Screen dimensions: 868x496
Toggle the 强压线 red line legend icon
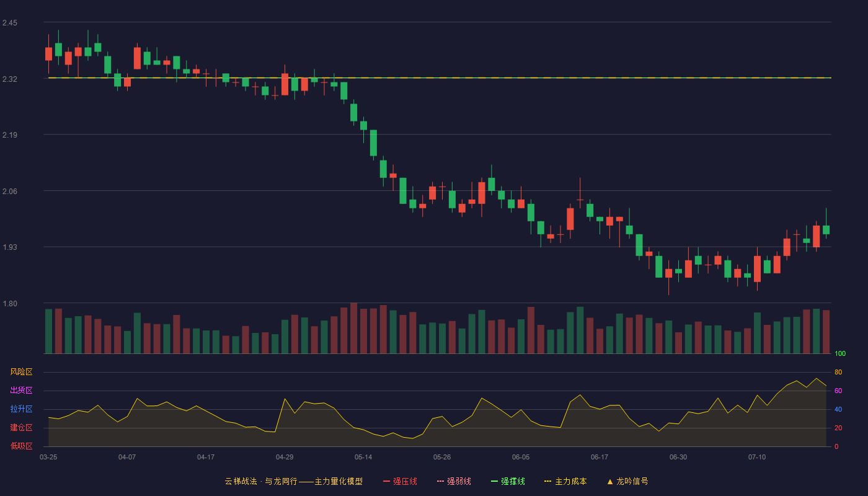click(x=386, y=481)
